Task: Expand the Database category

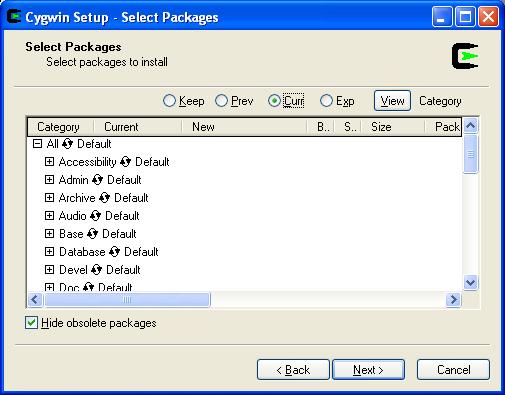Action: click(49, 252)
